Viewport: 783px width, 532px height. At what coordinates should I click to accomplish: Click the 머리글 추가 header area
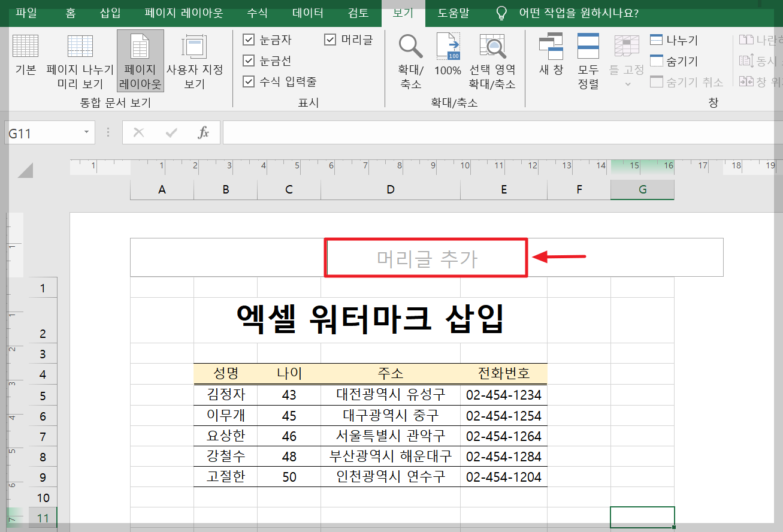pos(425,257)
